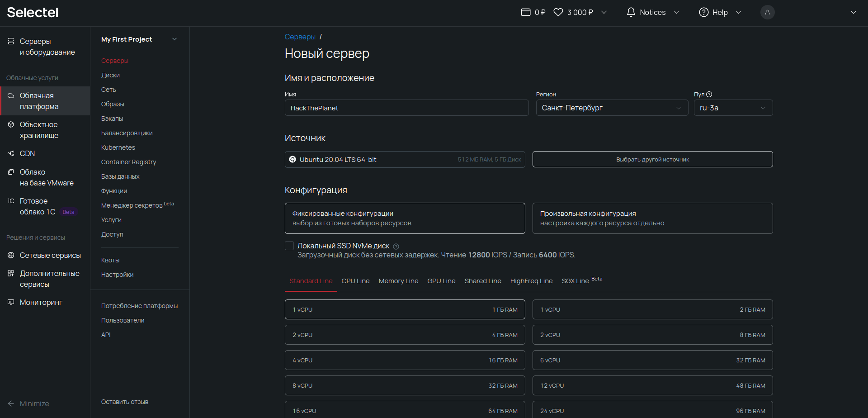Enable the Локальный SSD NVMe диск checkbox
This screenshot has width=868, height=418.
[x=289, y=246]
